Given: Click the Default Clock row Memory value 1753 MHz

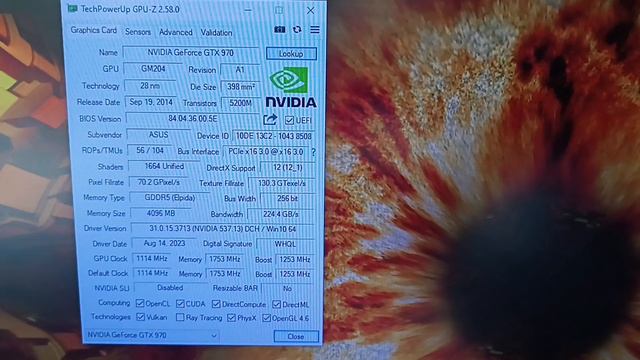Looking at the screenshot, I should point(224,273).
